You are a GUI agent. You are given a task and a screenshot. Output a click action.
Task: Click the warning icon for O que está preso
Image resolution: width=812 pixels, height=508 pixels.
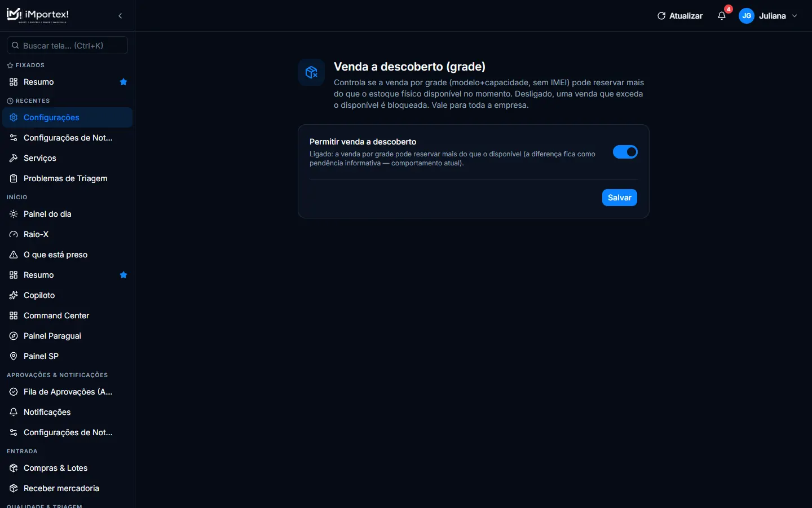14,255
